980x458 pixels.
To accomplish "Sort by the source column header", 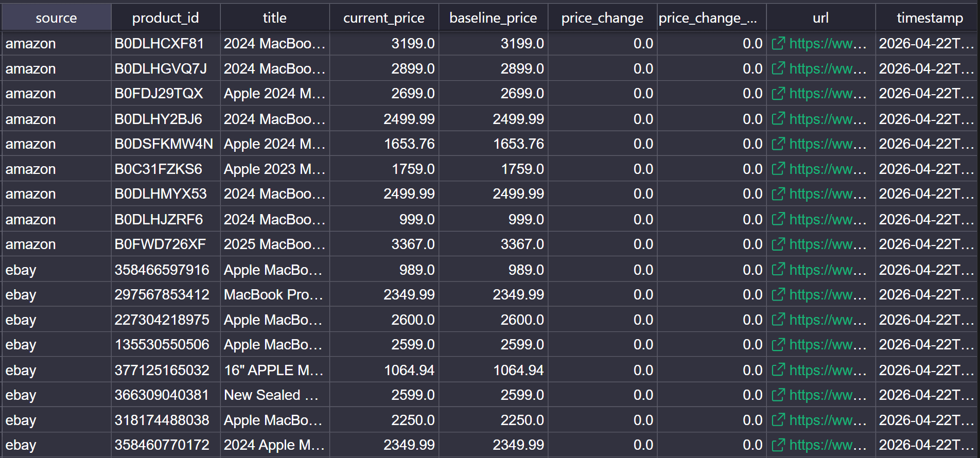I will 56,17.
